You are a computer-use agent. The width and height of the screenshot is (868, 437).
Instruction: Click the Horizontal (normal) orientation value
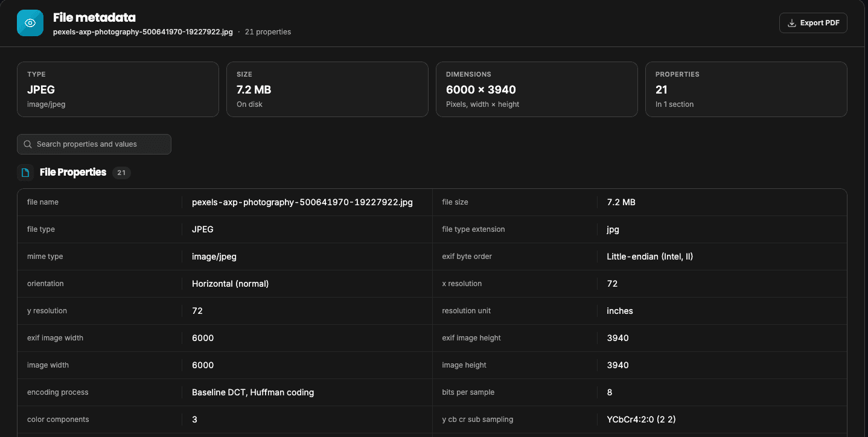click(231, 284)
